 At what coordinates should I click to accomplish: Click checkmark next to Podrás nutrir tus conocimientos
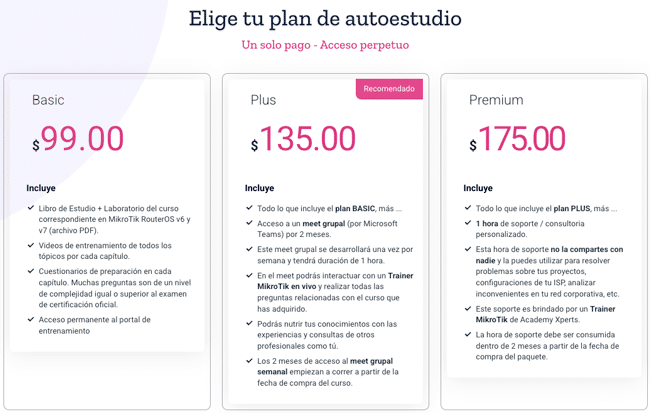coord(248,324)
